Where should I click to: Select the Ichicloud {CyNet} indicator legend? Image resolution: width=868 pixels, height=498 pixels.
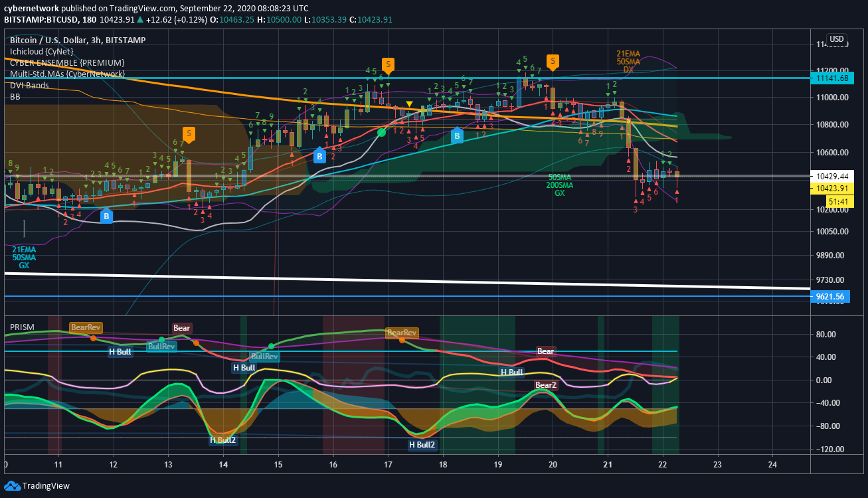42,52
